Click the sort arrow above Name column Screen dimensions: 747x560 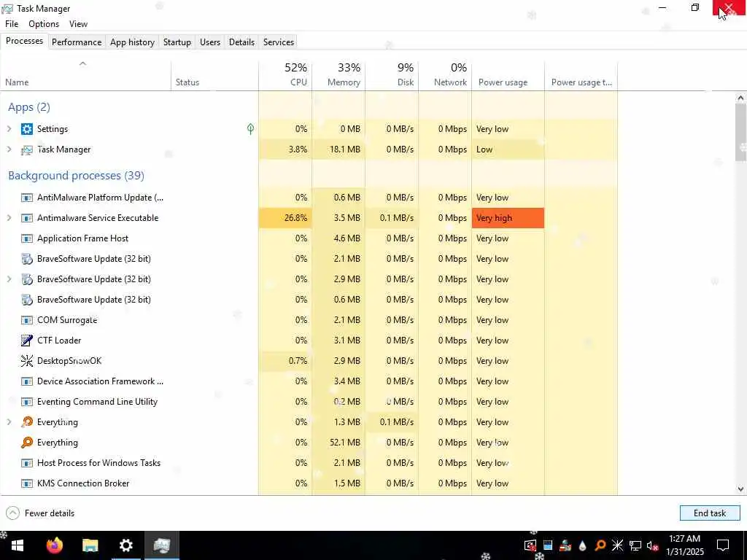[82, 64]
